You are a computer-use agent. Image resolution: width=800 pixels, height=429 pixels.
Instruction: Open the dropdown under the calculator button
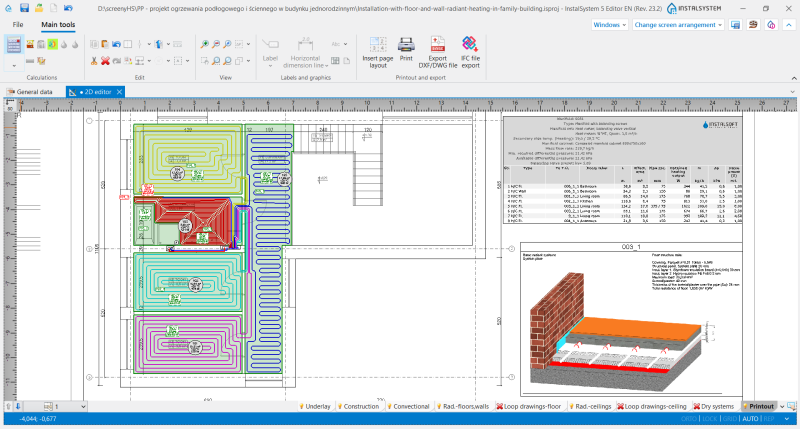click(14, 65)
